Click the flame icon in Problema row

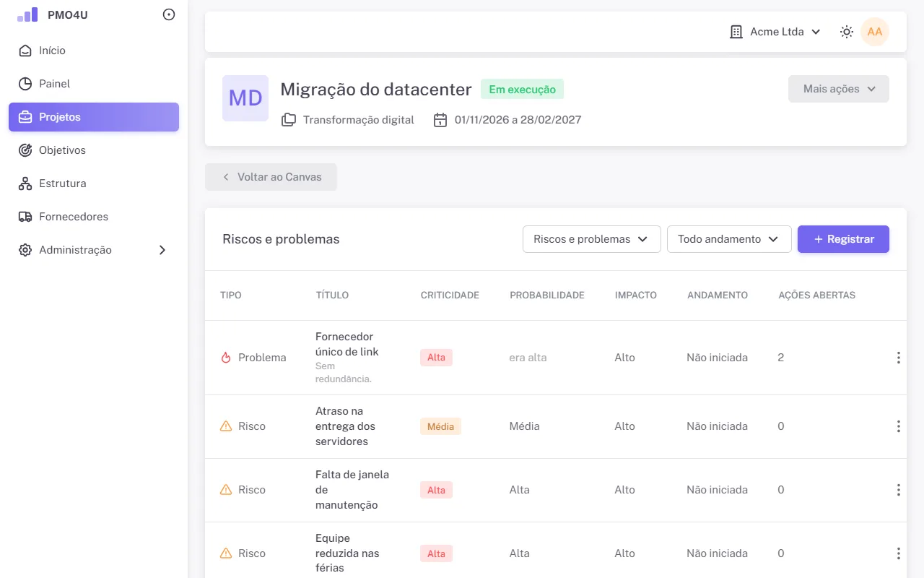[x=226, y=358]
